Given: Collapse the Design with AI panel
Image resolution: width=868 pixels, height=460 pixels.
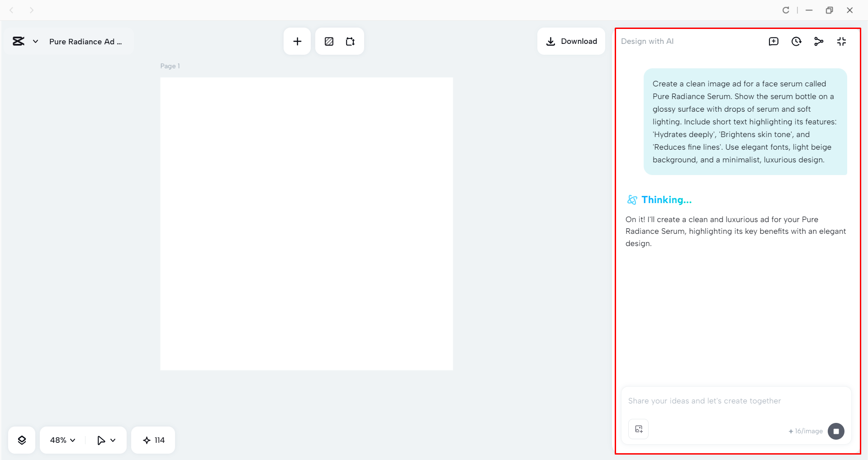Looking at the screenshot, I should tap(842, 41).
